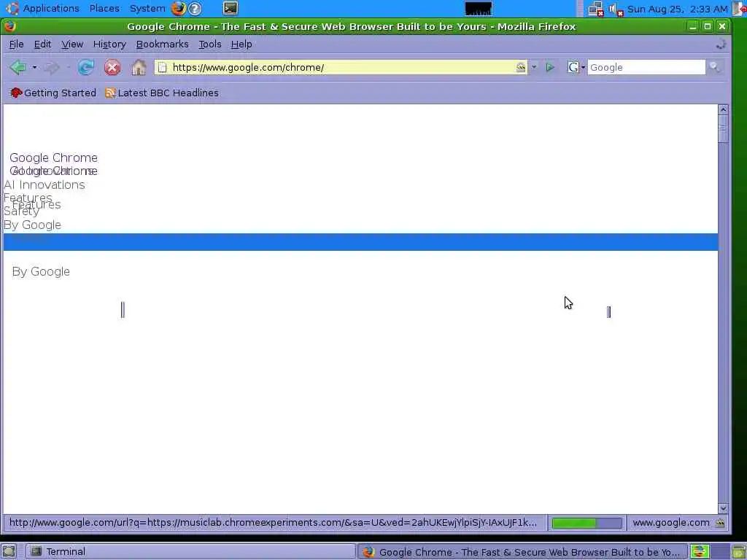The image size is (747, 560).
Task: Launch Terminal from the top panel icon
Action: pos(231,8)
